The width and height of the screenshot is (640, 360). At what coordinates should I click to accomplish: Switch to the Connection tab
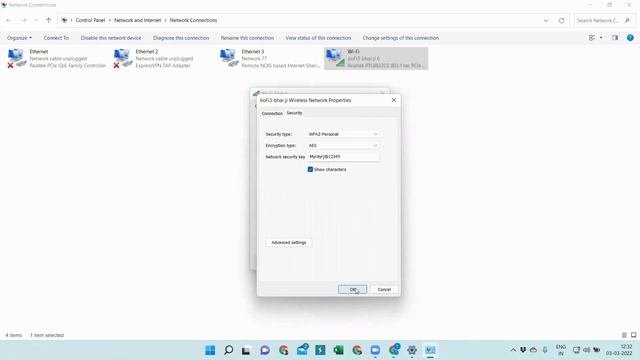tap(272, 113)
